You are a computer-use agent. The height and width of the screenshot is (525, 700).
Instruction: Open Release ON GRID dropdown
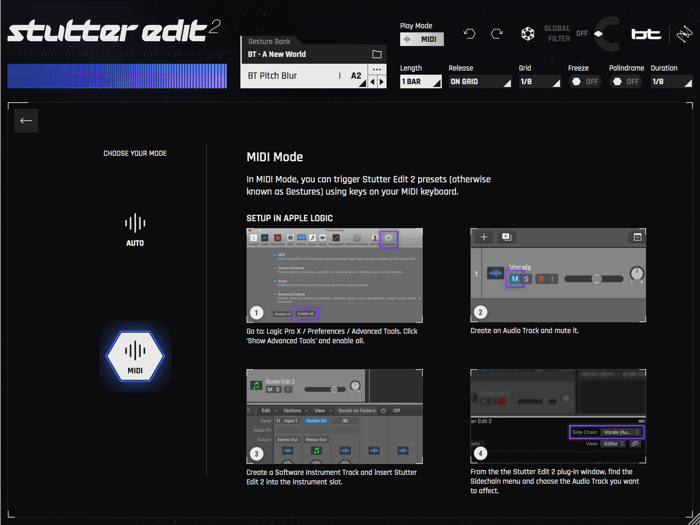[480, 82]
